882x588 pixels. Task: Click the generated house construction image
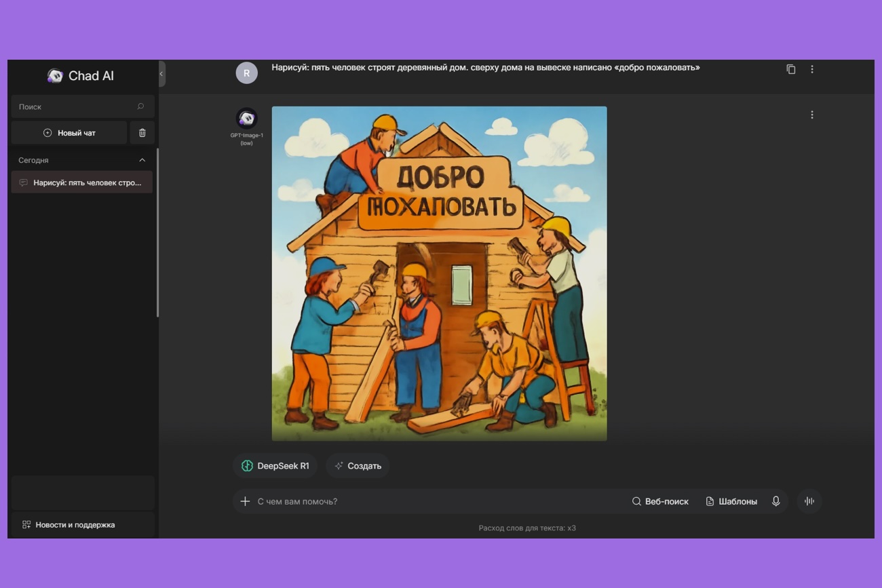[x=439, y=273]
